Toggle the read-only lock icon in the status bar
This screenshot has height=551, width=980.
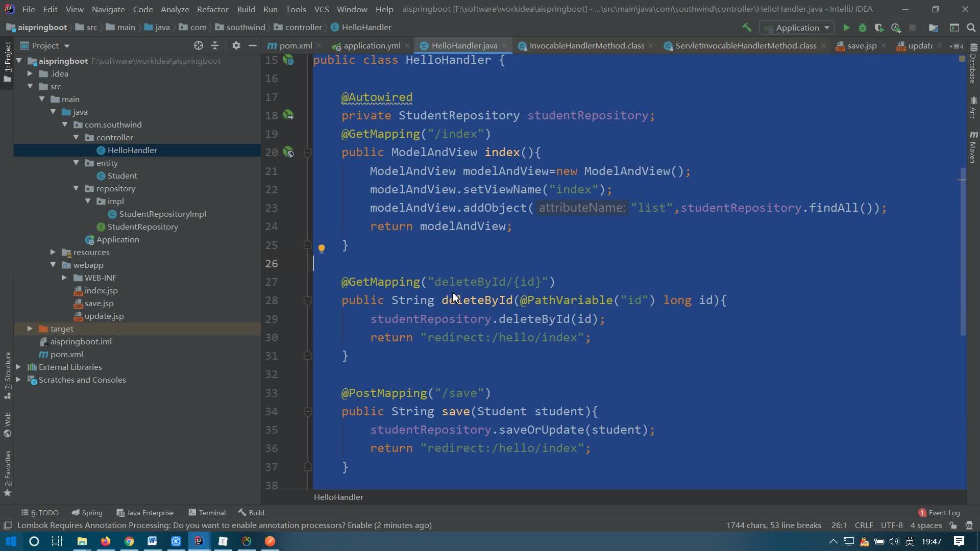click(953, 525)
